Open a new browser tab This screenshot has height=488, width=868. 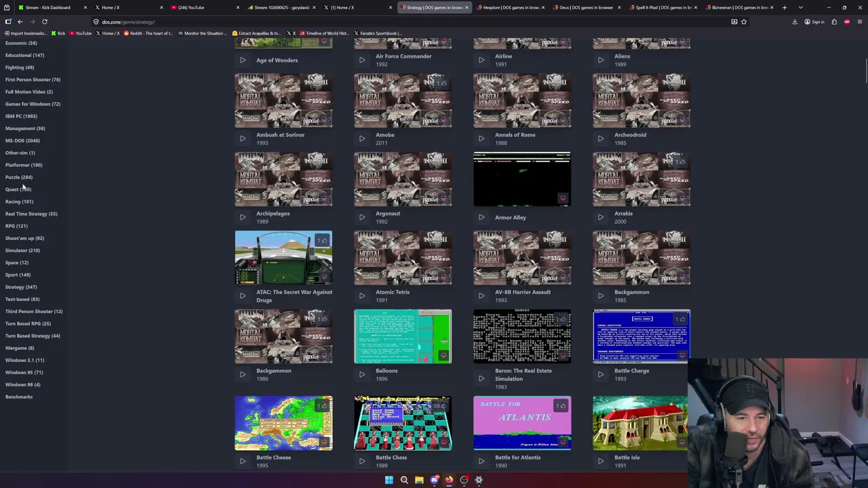[785, 7]
